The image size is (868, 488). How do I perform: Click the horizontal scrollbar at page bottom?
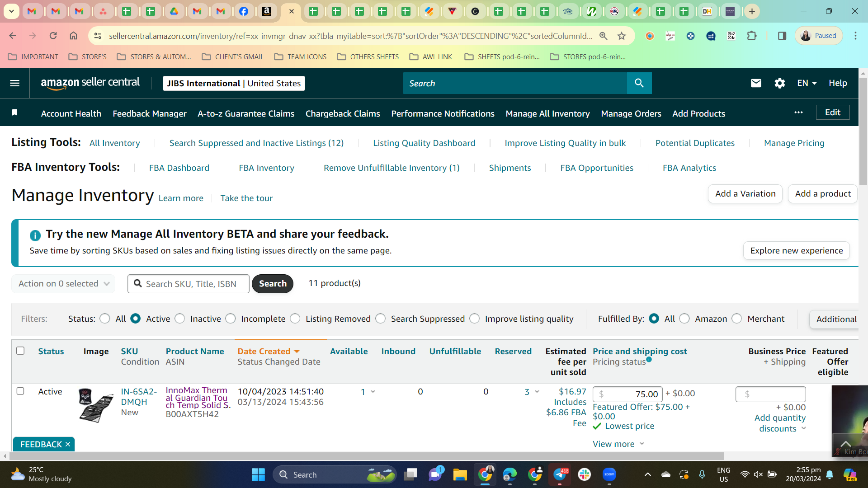[x=366, y=456]
